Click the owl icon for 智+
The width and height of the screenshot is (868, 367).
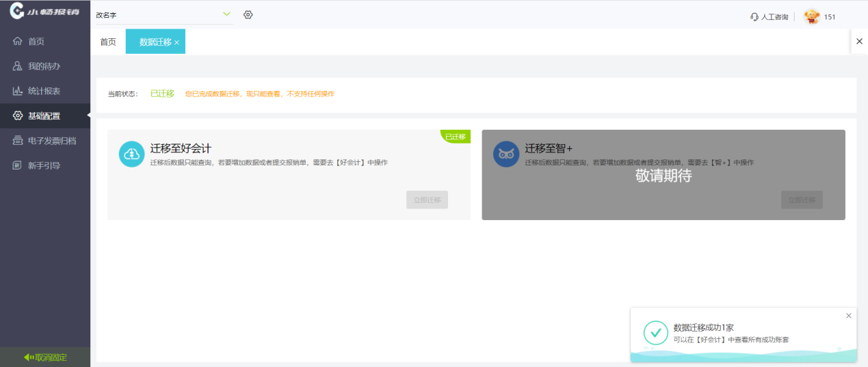pos(506,154)
